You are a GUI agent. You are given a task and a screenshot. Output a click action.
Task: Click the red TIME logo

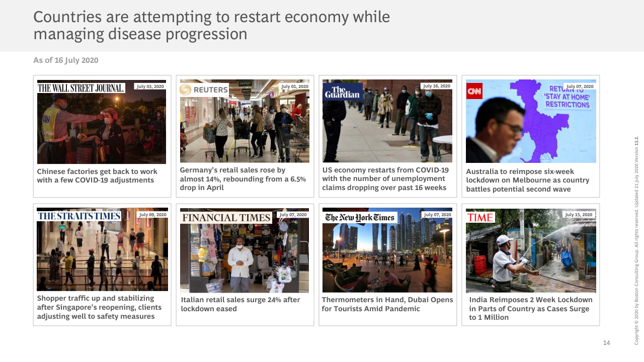point(480,217)
